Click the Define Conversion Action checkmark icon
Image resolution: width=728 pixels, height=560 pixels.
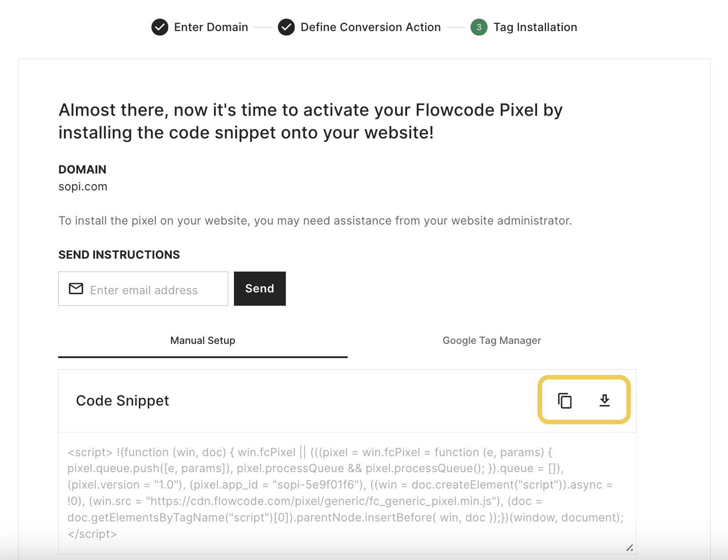(286, 27)
